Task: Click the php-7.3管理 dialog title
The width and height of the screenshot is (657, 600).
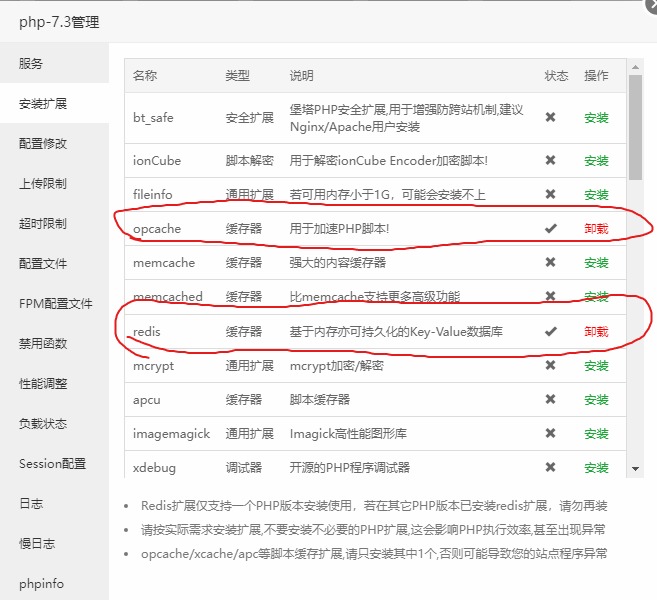Action: (x=59, y=22)
